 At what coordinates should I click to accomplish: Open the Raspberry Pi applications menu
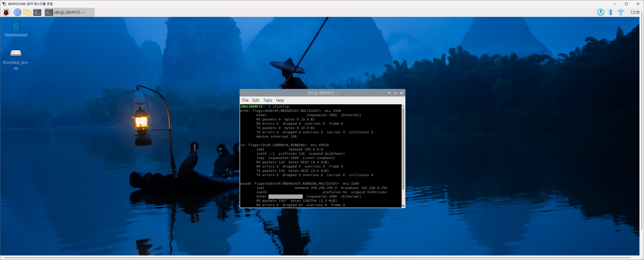pos(6,12)
